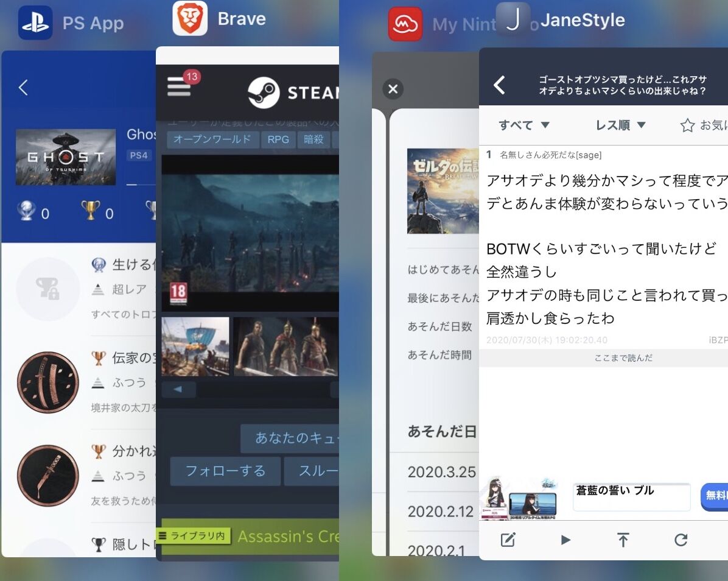This screenshot has width=728, height=581.
Task: Close the My Nintendo panel with X
Action: pyautogui.click(x=393, y=89)
